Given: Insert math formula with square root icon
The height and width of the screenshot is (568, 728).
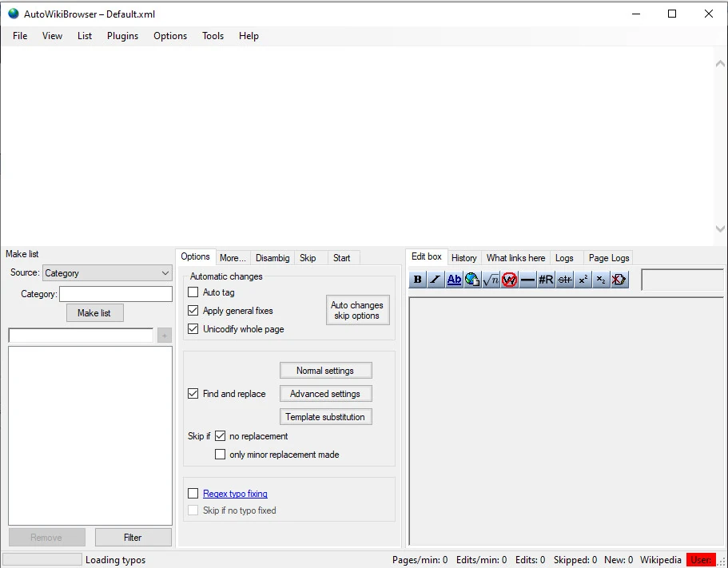Looking at the screenshot, I should click(491, 280).
